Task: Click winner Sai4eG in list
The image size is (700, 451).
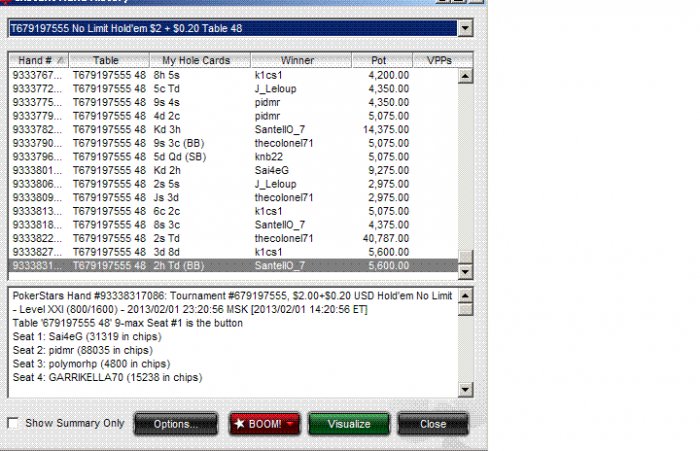Action: click(271, 171)
